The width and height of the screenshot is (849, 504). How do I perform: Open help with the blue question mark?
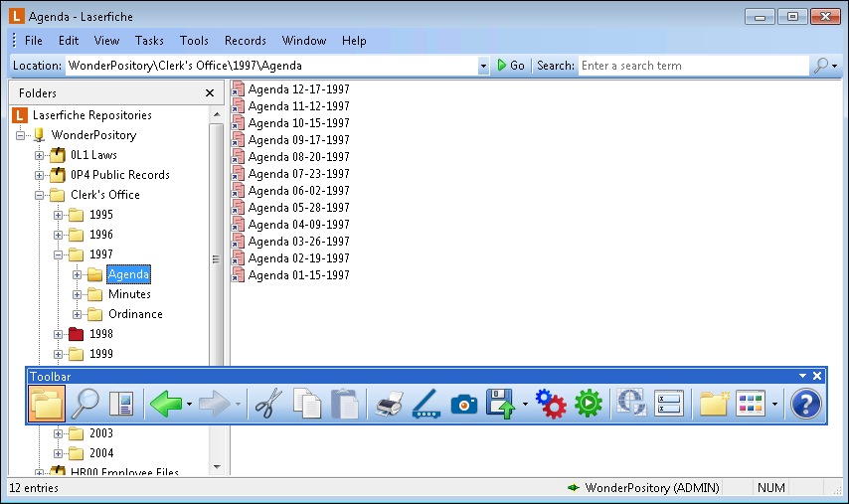(805, 404)
